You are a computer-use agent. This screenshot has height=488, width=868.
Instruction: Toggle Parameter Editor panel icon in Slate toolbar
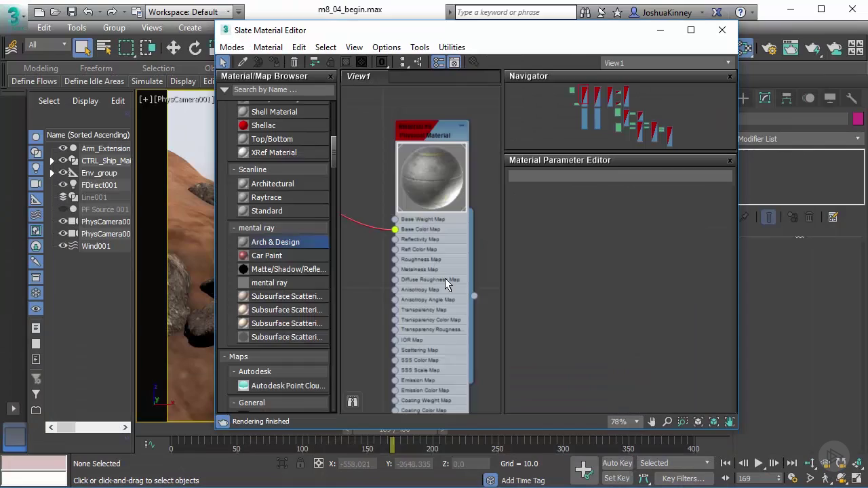(x=454, y=62)
